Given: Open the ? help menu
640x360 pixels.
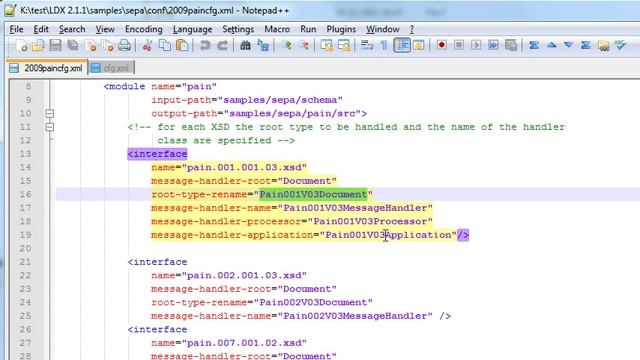Looking at the screenshot, I should pos(411,29).
